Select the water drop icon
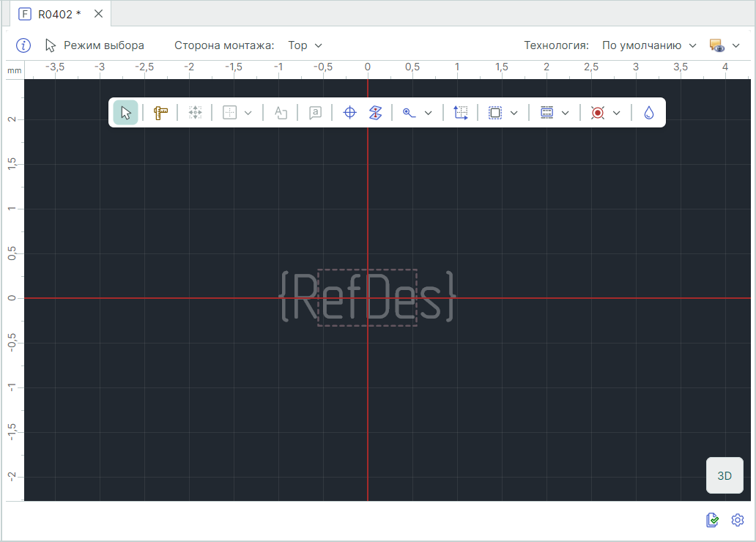 pos(648,113)
